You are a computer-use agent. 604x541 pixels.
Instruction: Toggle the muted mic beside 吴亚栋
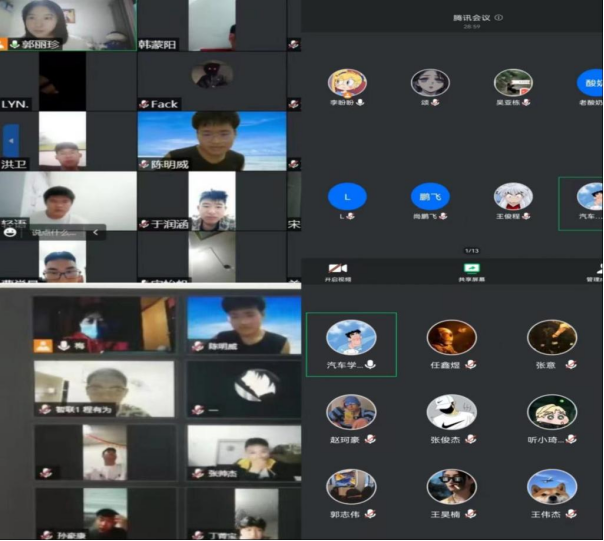point(526,102)
